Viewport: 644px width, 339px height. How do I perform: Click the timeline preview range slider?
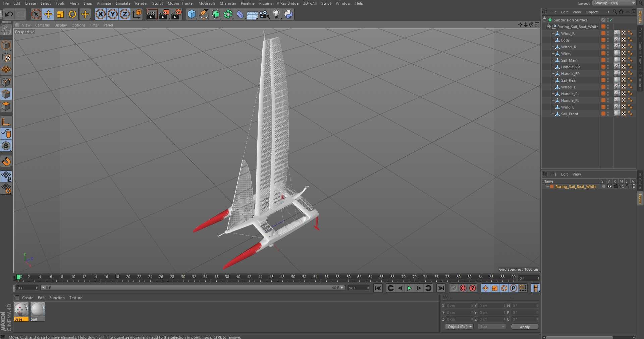[193, 288]
